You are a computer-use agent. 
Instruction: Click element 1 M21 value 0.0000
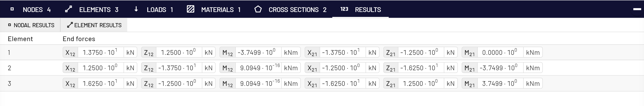click(500, 52)
